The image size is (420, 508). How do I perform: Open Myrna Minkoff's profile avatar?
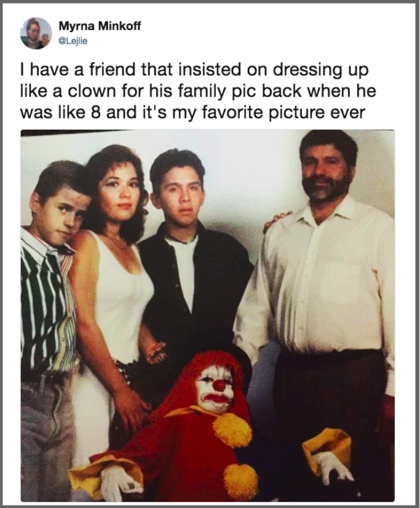click(x=36, y=33)
